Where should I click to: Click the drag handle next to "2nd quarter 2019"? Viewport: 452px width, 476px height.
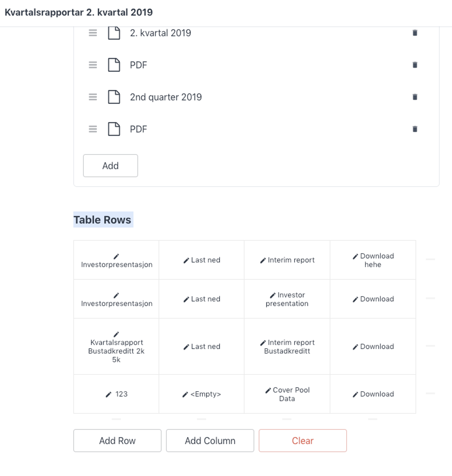[93, 97]
